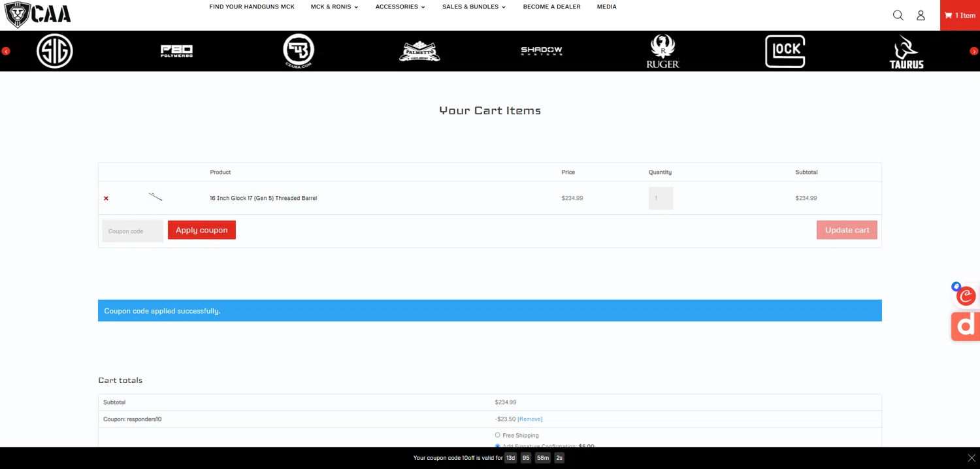980x469 pixels.
Task: Open the 16 Inch Glock 17 Threaded Barrel link
Action: pos(263,198)
